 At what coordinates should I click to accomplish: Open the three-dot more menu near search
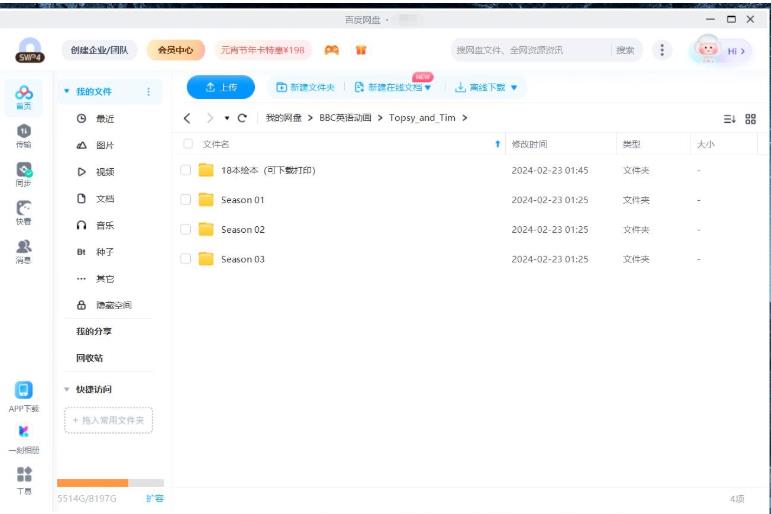coord(662,50)
